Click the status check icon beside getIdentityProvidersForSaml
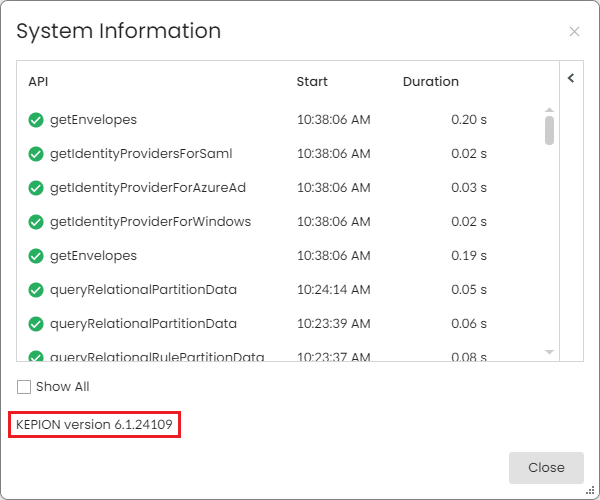 [36, 154]
